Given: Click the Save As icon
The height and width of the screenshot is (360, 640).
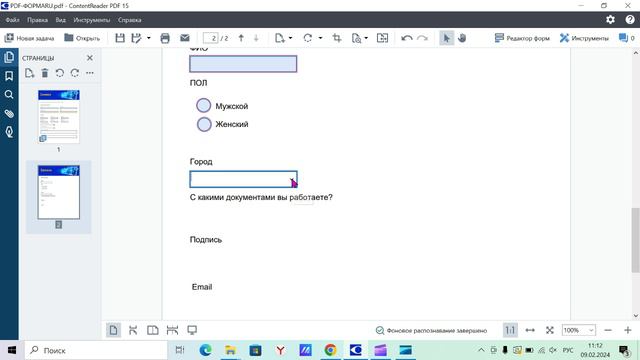Looking at the screenshot, I should click(136, 38).
